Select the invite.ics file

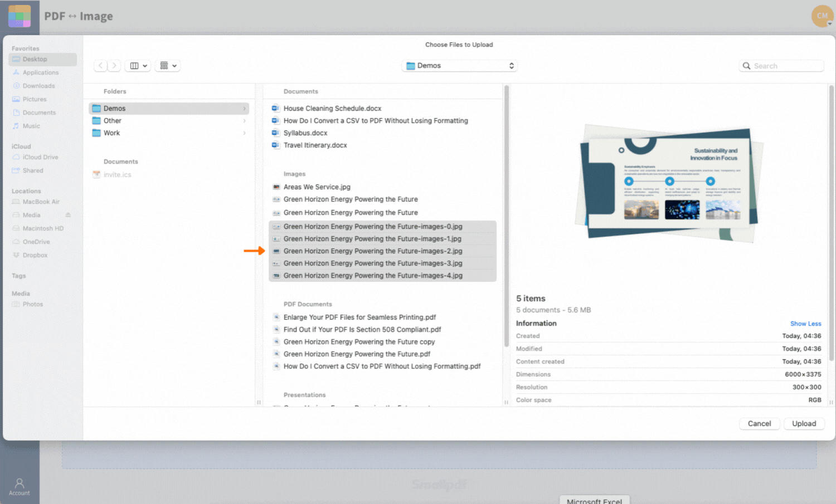click(x=118, y=174)
